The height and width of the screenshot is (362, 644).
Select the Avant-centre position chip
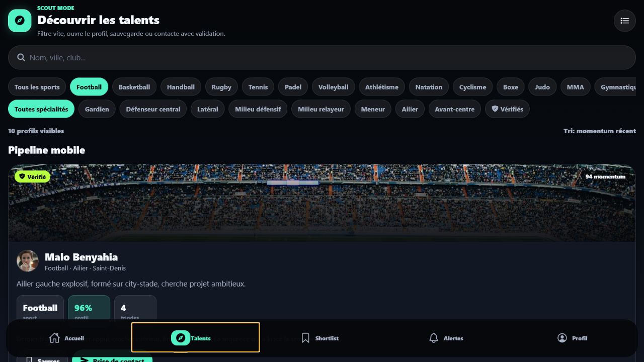coord(455,109)
